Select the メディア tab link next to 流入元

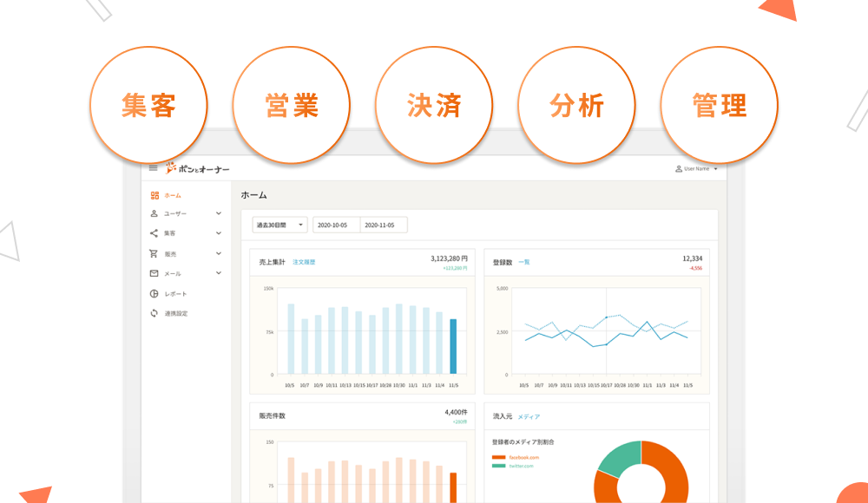click(x=529, y=416)
